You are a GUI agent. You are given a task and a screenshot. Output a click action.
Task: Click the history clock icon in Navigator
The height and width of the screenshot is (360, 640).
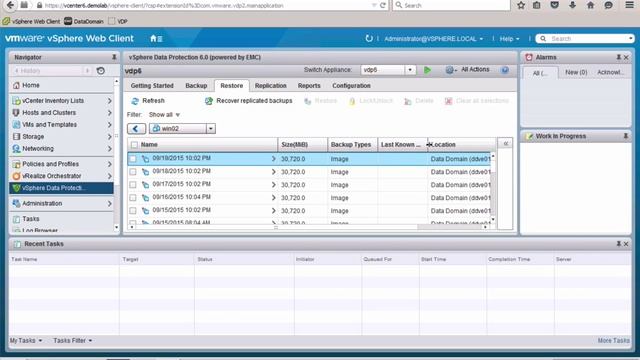[x=101, y=71]
